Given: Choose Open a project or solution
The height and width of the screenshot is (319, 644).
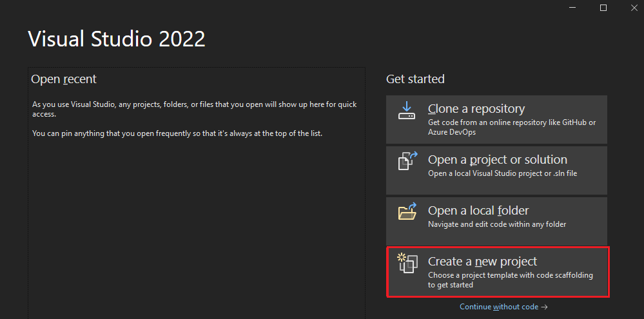Looking at the screenshot, I should coord(496,170).
